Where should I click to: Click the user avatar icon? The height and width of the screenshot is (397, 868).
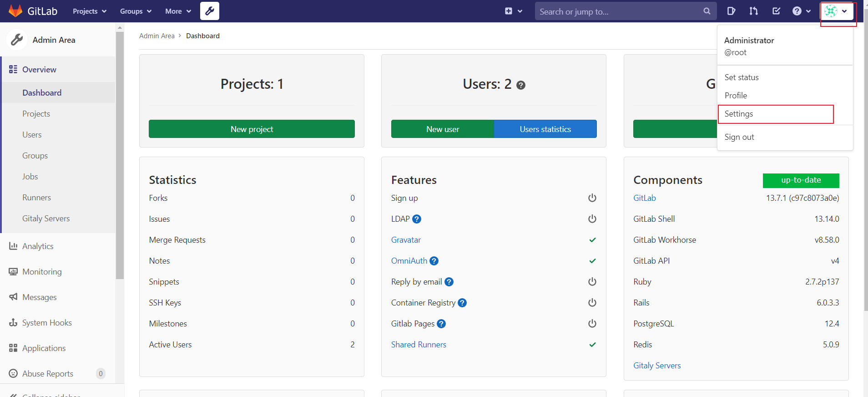point(831,11)
